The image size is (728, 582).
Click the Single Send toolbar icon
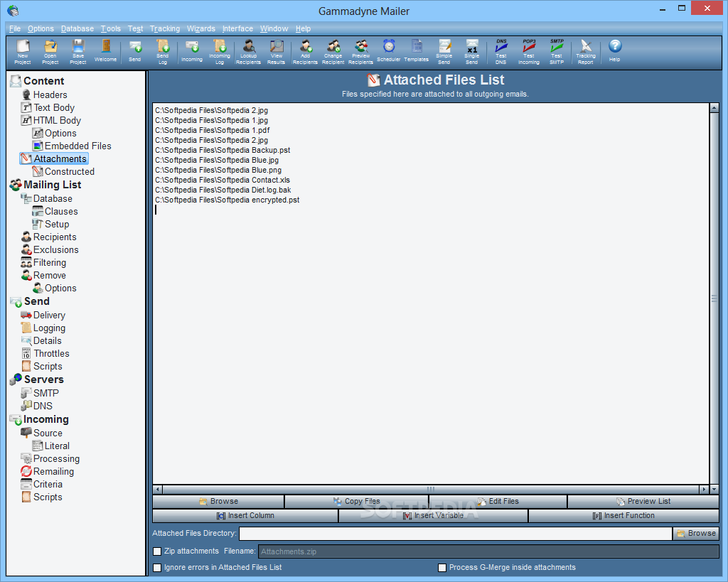tap(472, 51)
